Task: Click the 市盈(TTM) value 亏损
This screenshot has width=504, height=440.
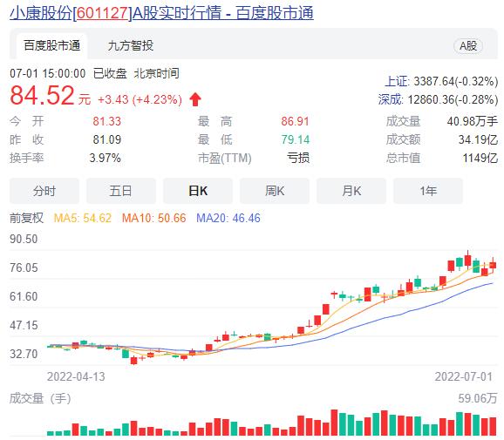Action: (298, 158)
